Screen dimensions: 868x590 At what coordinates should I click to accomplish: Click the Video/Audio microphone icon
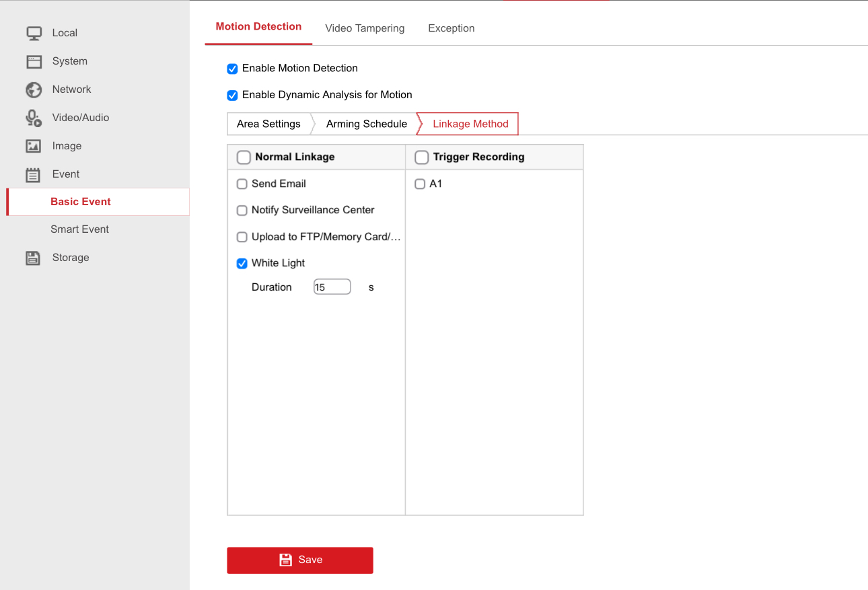[x=34, y=118]
